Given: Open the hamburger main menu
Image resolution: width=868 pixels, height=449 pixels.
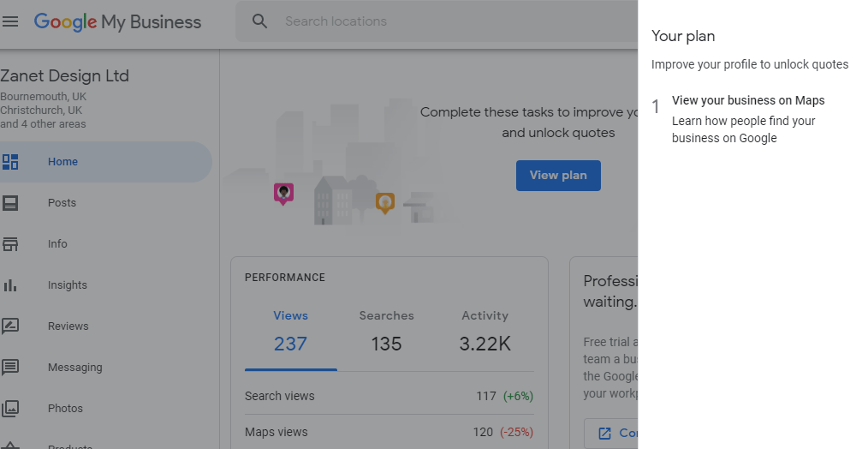Looking at the screenshot, I should pyautogui.click(x=10, y=21).
